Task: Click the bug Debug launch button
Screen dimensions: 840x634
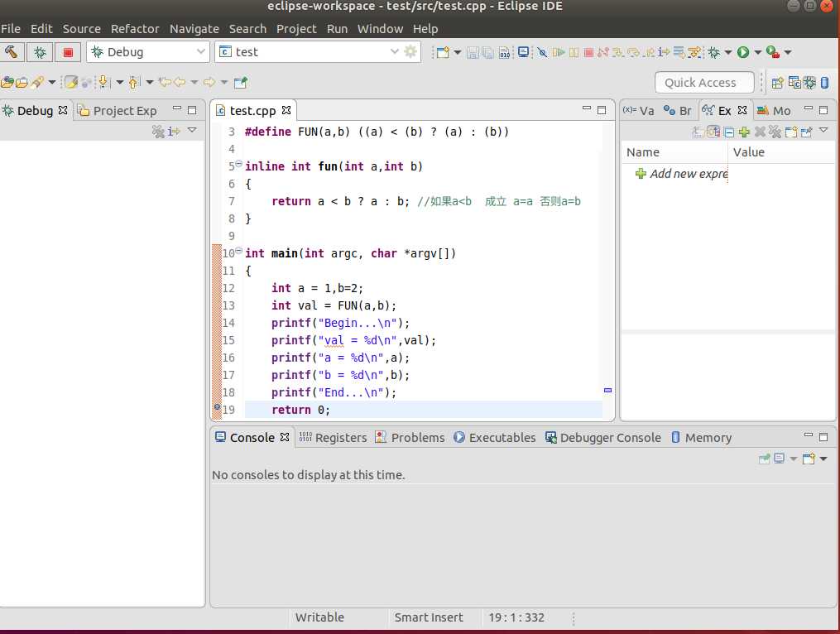Action: 40,52
